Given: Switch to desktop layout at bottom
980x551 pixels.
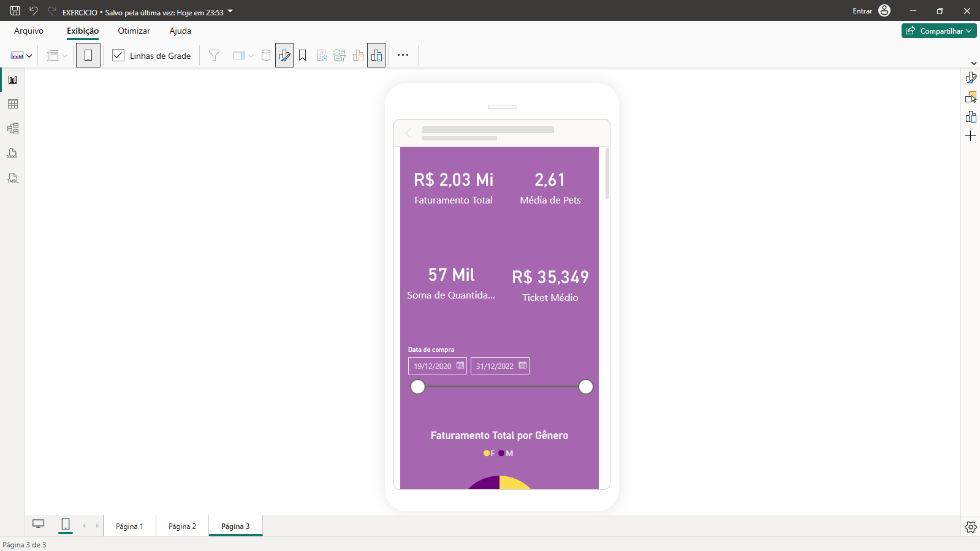Looking at the screenshot, I should (38, 524).
